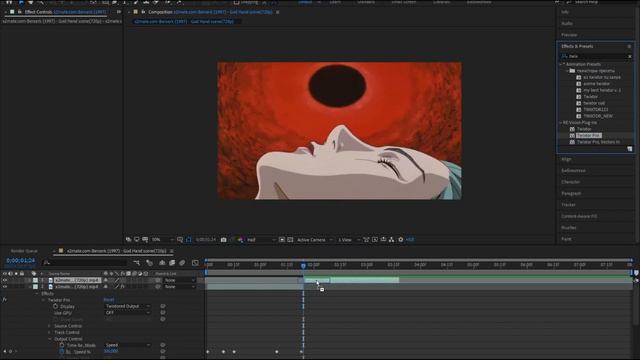
Task: Collapse the Animation Presets tree
Action: click(561, 64)
